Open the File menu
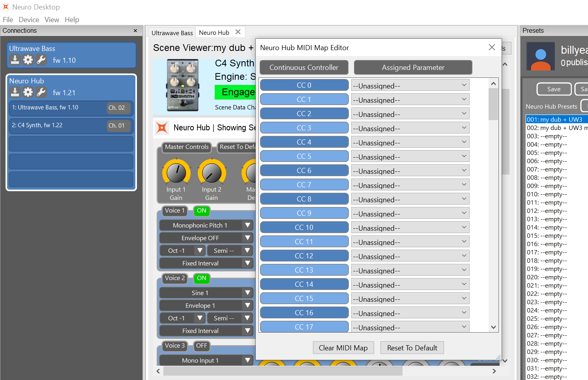The height and width of the screenshot is (380, 588). point(8,20)
